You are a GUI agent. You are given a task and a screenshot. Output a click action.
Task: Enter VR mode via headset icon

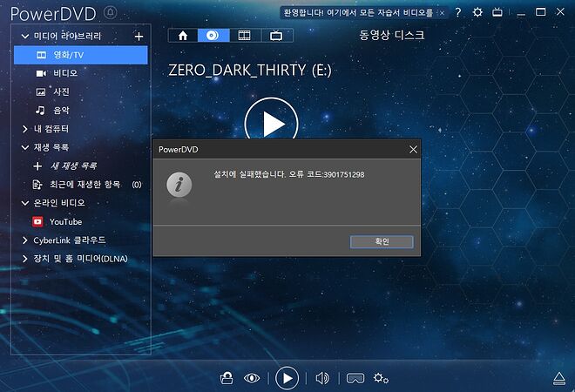point(355,378)
